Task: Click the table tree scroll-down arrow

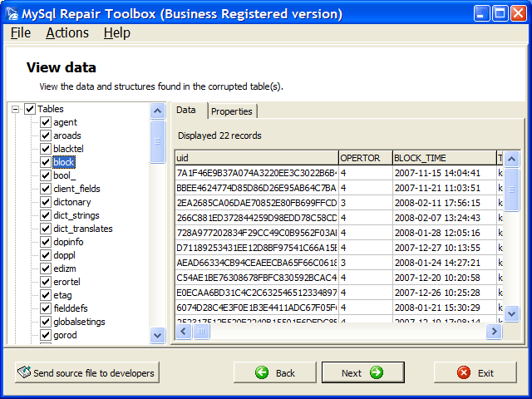Action: (157, 335)
